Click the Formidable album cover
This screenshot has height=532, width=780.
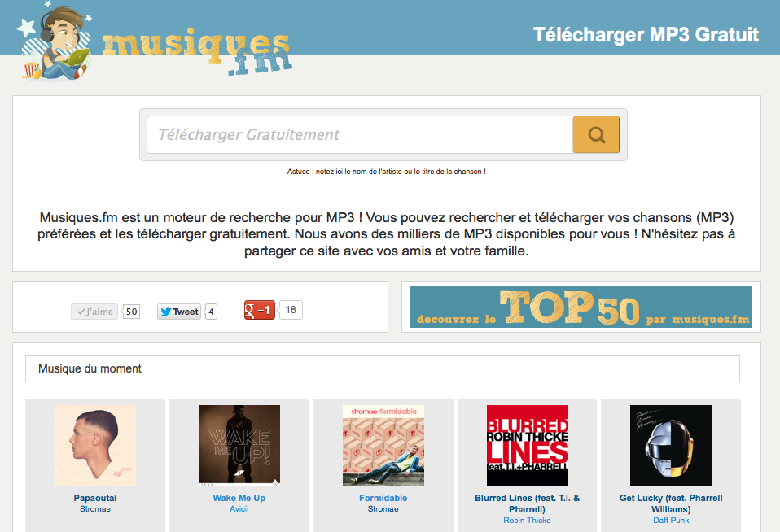(x=383, y=446)
